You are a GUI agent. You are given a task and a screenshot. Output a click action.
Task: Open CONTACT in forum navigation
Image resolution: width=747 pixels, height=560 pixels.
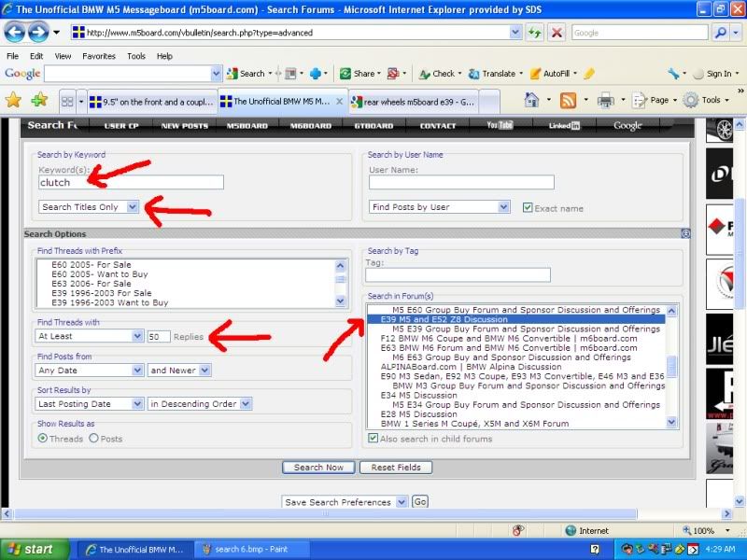(438, 126)
